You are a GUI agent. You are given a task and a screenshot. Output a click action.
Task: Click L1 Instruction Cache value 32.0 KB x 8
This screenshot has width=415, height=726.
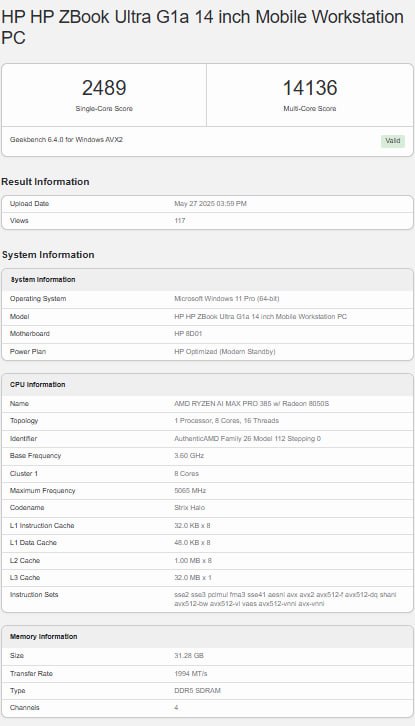point(192,526)
